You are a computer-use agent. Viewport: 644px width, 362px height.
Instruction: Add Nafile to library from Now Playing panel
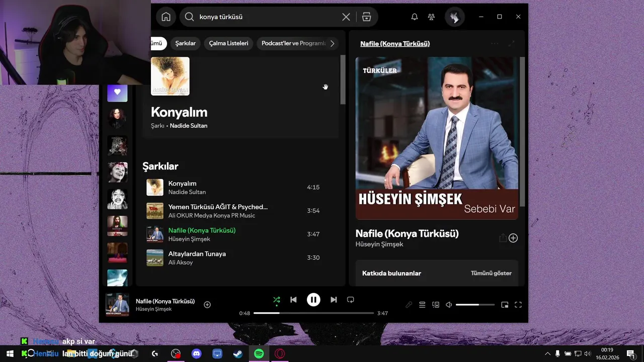pyautogui.click(x=513, y=238)
